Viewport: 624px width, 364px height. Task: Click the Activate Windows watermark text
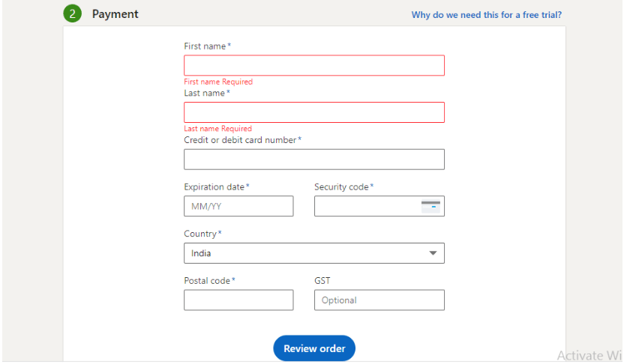(589, 355)
